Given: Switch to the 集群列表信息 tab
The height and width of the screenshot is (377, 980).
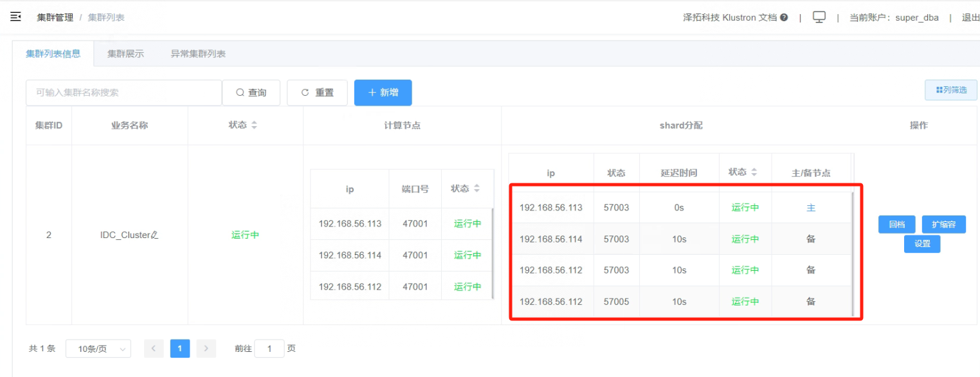Looking at the screenshot, I should tap(53, 53).
